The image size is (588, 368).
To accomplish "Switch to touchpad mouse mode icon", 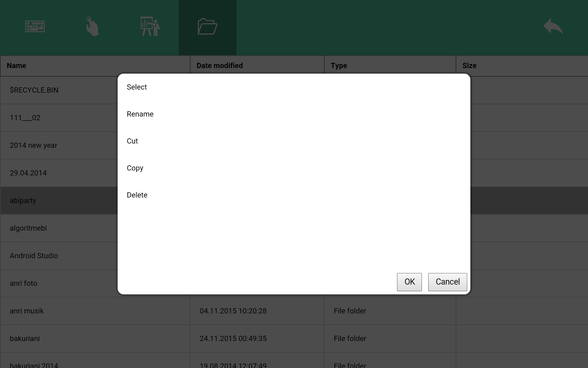I will pyautogui.click(x=92, y=27).
